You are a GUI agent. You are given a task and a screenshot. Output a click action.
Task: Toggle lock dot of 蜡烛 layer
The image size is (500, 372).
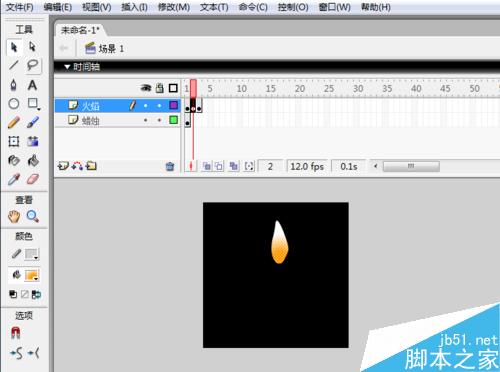(x=160, y=120)
